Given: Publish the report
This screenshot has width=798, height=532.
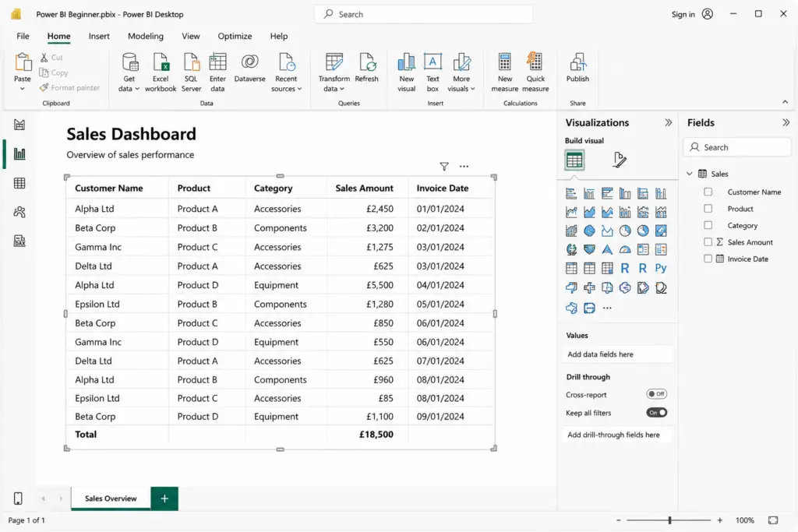Looking at the screenshot, I should coord(577,67).
